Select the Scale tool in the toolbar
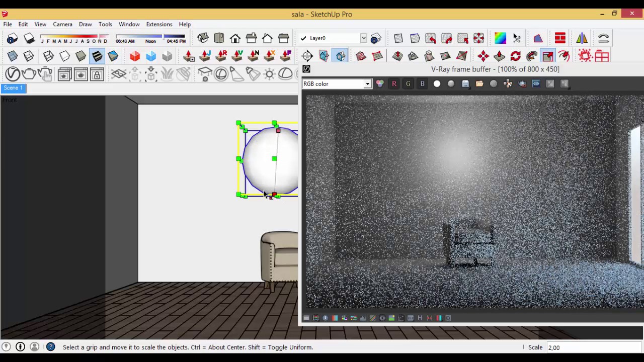The height and width of the screenshot is (362, 644). pos(548,56)
